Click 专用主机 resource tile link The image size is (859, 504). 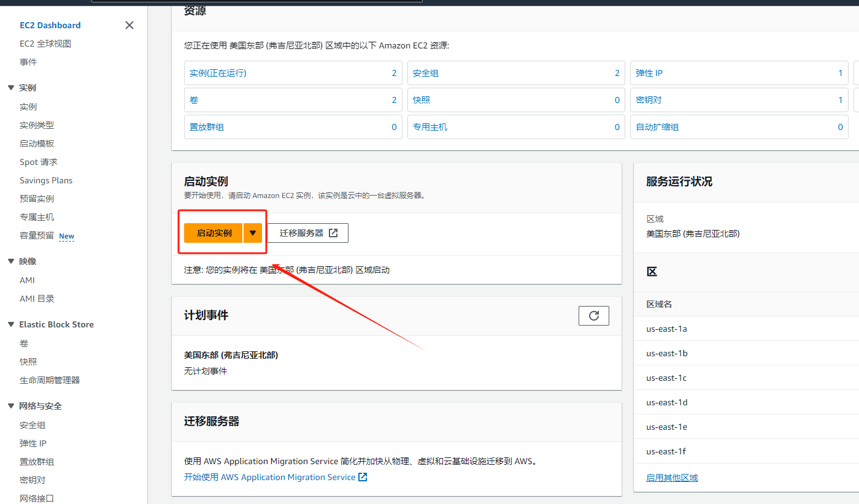[x=430, y=127]
